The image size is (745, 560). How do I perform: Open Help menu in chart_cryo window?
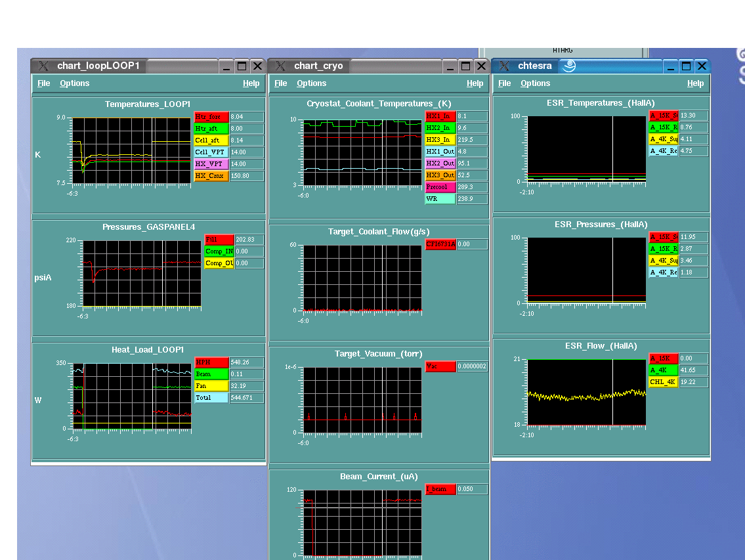point(475,83)
